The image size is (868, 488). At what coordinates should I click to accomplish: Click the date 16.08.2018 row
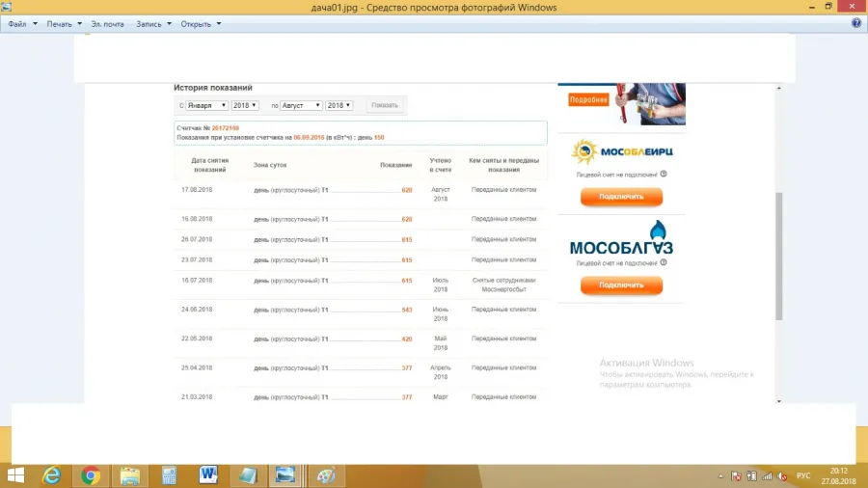(361, 219)
